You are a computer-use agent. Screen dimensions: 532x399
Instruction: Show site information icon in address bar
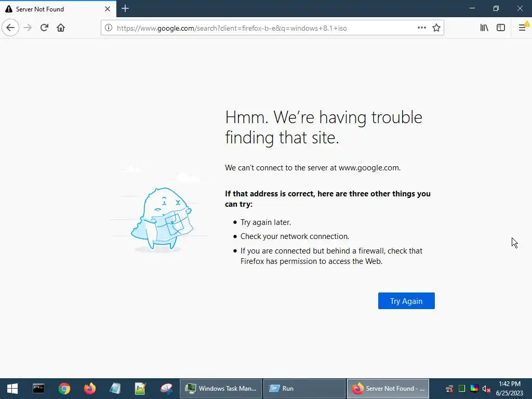pyautogui.click(x=109, y=28)
